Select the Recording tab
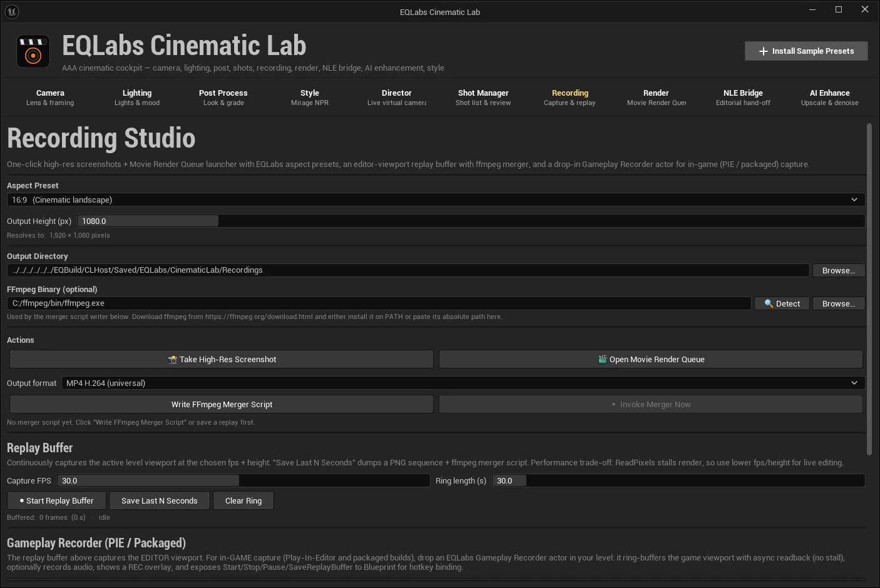The image size is (880, 588). tap(570, 98)
